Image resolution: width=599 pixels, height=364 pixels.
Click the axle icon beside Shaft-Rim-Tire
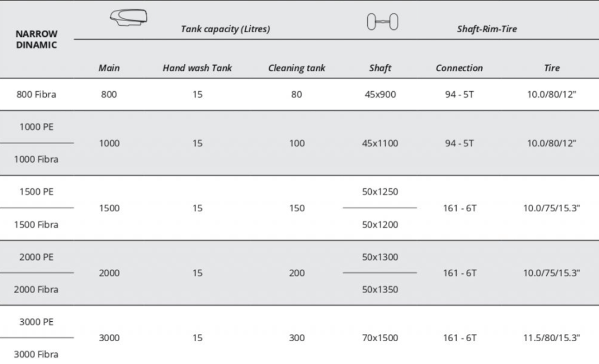(x=382, y=23)
